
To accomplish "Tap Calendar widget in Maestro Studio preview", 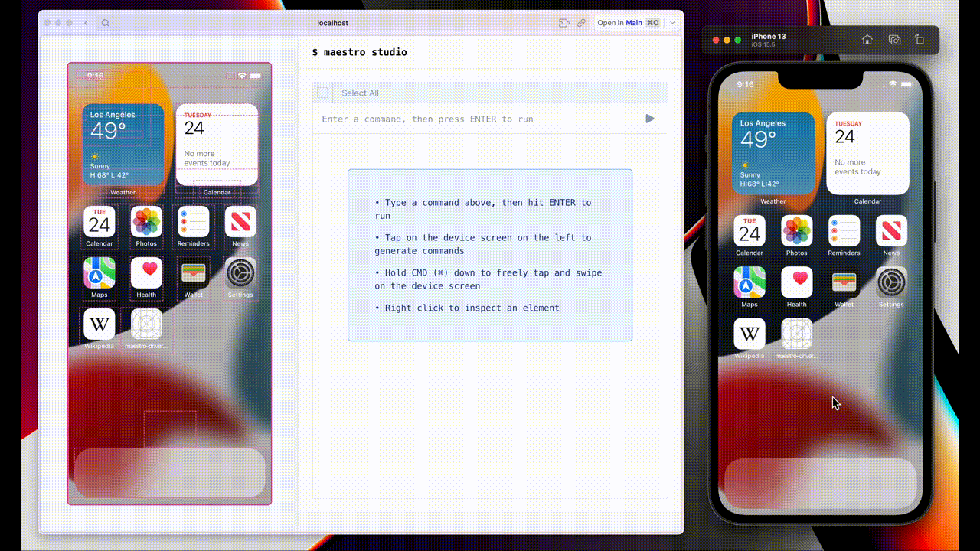I will point(217,145).
